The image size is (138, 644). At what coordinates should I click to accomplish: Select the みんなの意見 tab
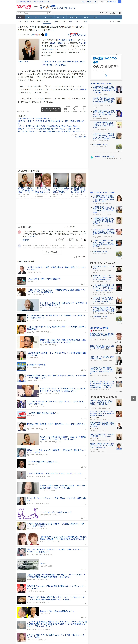click(73, 17)
